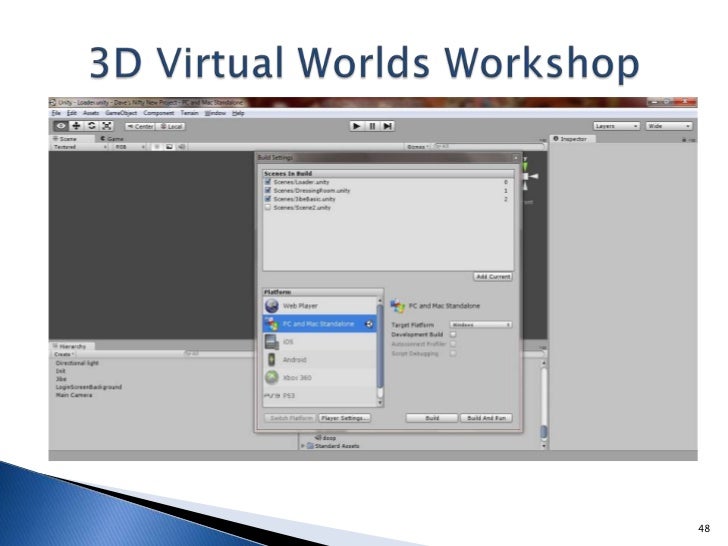Click the Play button

point(357,126)
